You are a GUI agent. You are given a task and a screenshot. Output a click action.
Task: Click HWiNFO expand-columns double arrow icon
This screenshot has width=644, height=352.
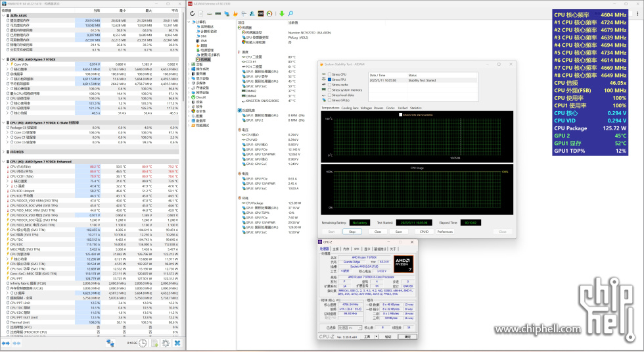(6, 343)
